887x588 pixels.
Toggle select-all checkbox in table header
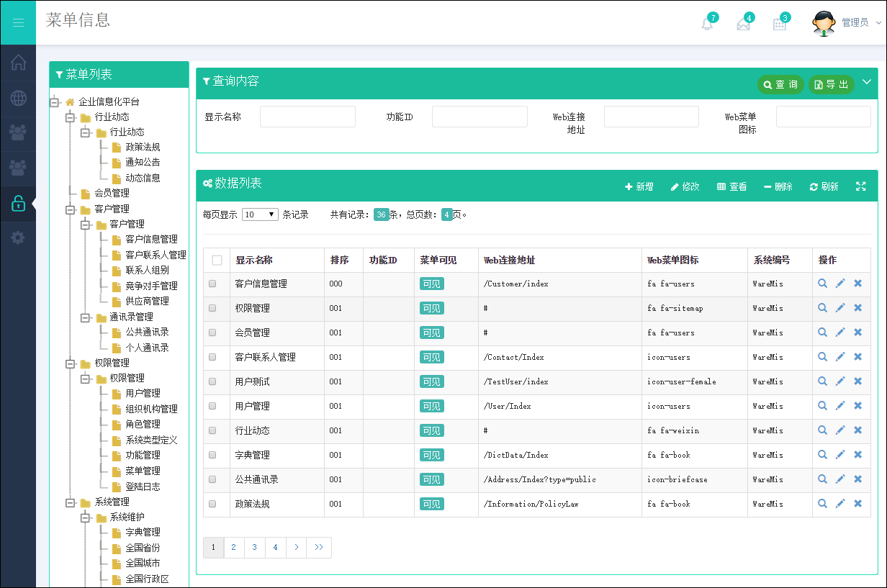click(x=217, y=261)
